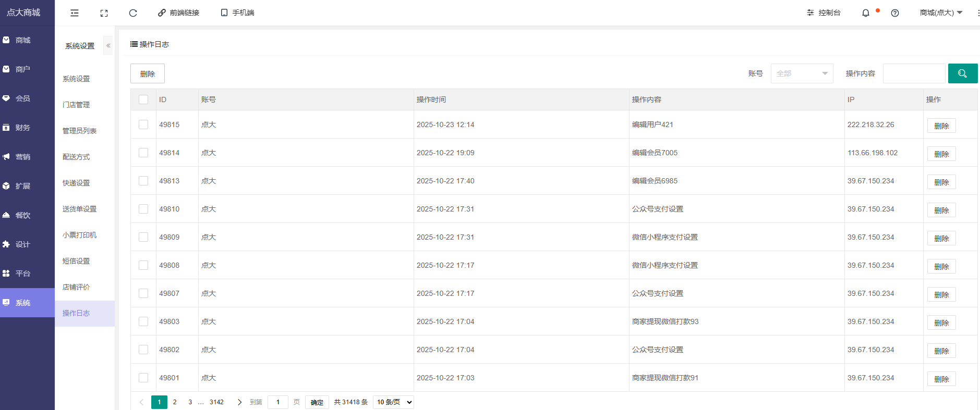Click the 系统 sidebar icon
980x410 pixels.
click(6, 303)
